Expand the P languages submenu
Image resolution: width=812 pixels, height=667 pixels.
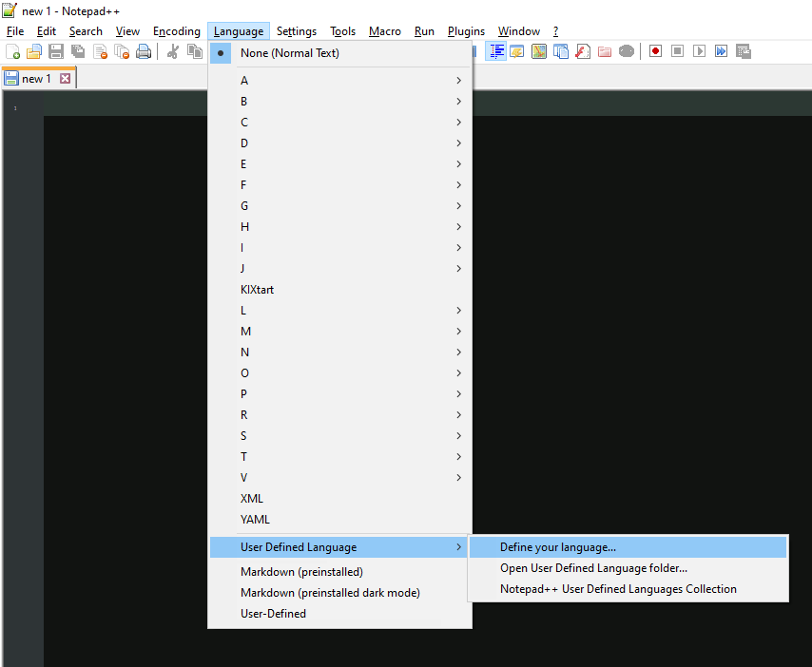(x=339, y=393)
